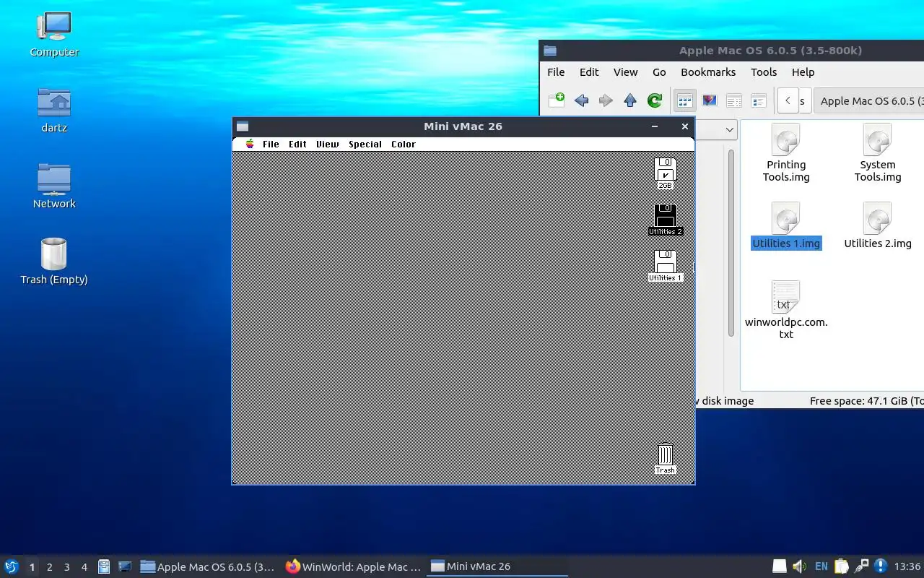Image resolution: width=924 pixels, height=578 pixels.
Task: Open the Bookmarks menu
Action: point(708,72)
